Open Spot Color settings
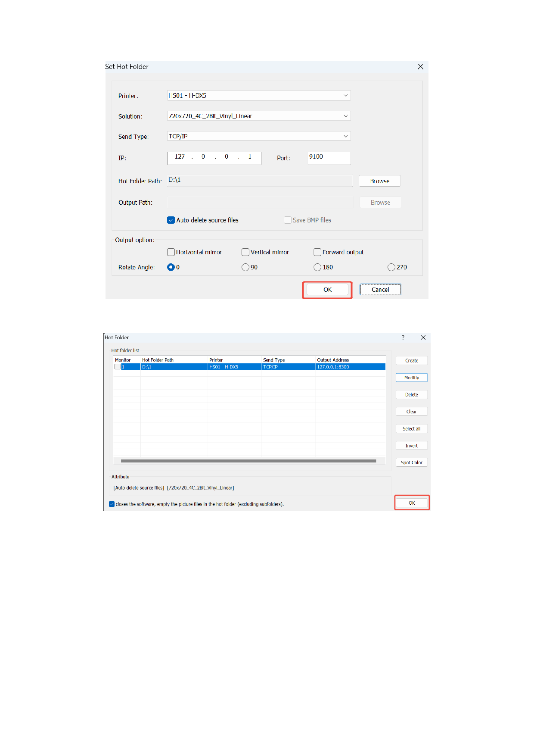534x756 pixels. coord(411,462)
